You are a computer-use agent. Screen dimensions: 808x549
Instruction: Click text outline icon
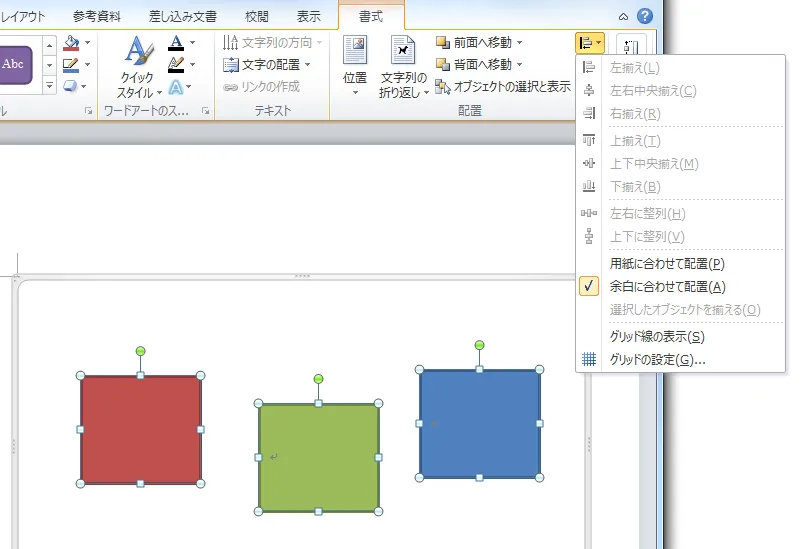pos(176,64)
